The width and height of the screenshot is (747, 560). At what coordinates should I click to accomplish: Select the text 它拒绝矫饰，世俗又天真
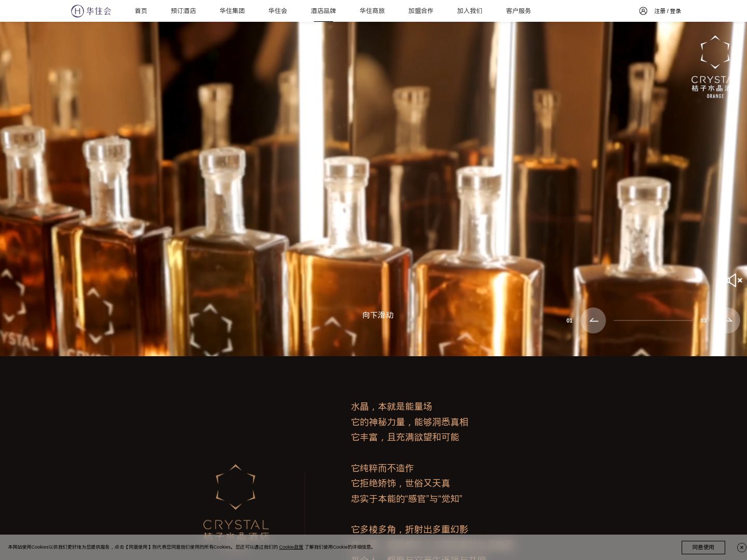400,483
